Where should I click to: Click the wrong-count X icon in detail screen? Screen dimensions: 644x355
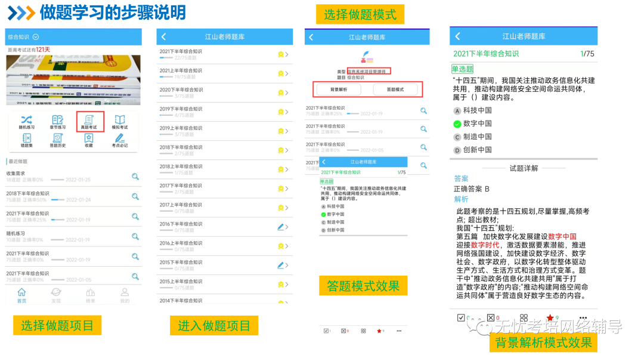click(x=491, y=317)
